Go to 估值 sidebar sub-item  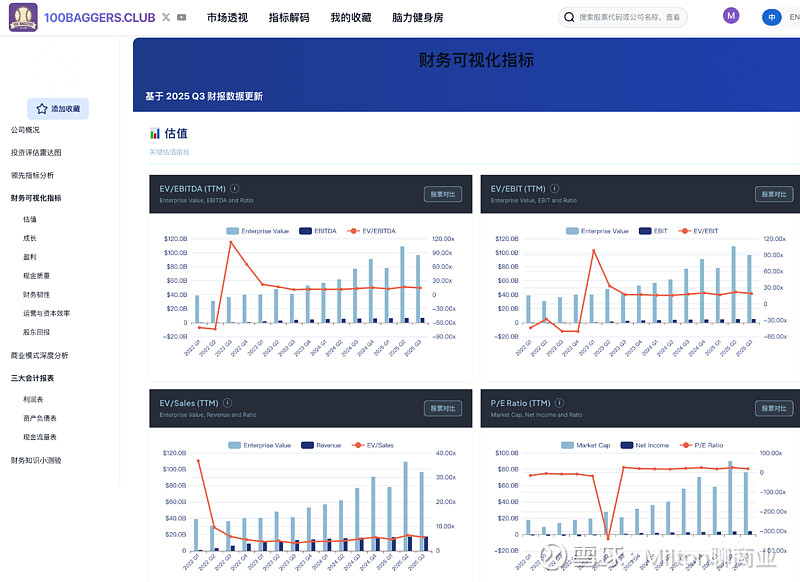30,219
